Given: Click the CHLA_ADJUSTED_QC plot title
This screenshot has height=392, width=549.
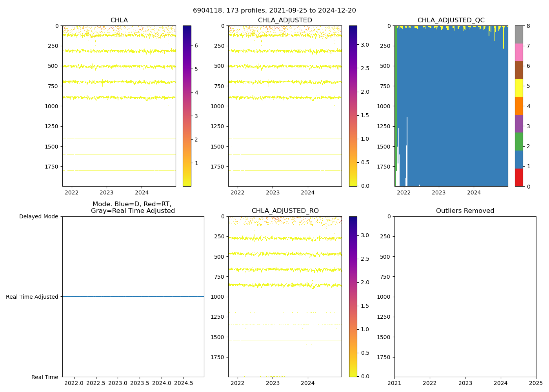Looking at the screenshot, I should (451, 20).
